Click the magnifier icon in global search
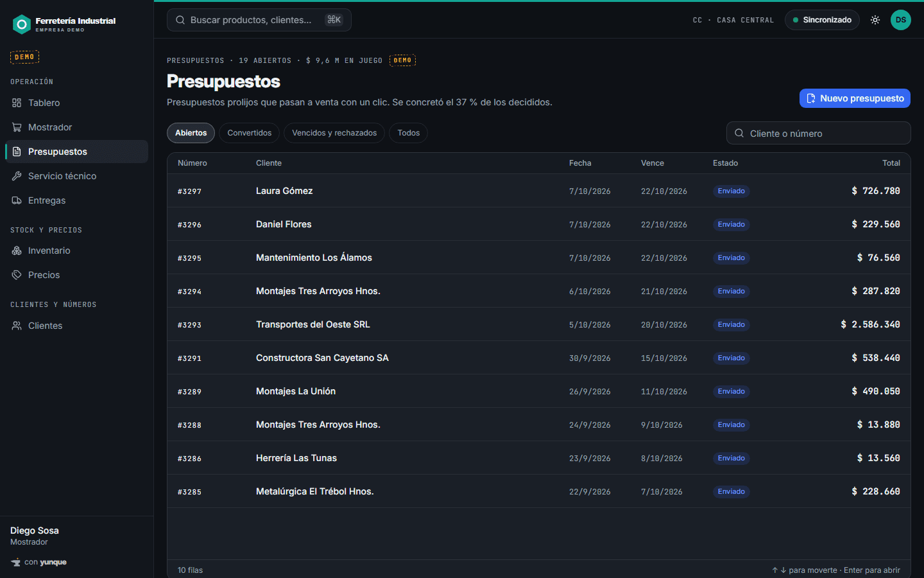The image size is (924, 578). pyautogui.click(x=180, y=20)
